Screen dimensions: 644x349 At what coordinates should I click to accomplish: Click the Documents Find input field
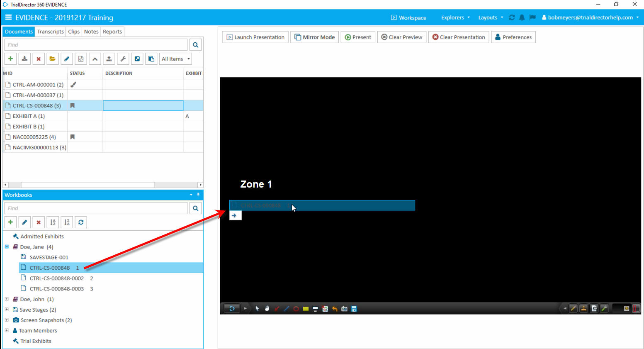click(96, 45)
